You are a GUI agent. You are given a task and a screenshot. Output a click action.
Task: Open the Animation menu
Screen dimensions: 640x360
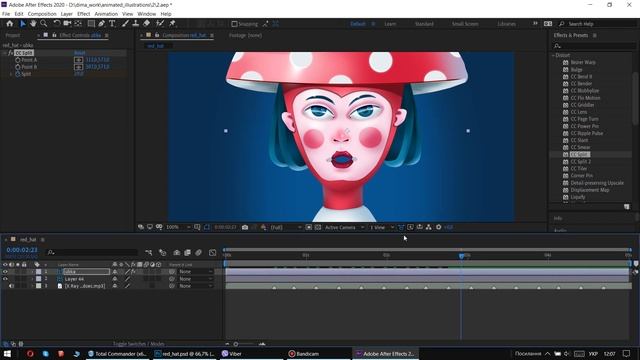pyautogui.click(x=106, y=14)
